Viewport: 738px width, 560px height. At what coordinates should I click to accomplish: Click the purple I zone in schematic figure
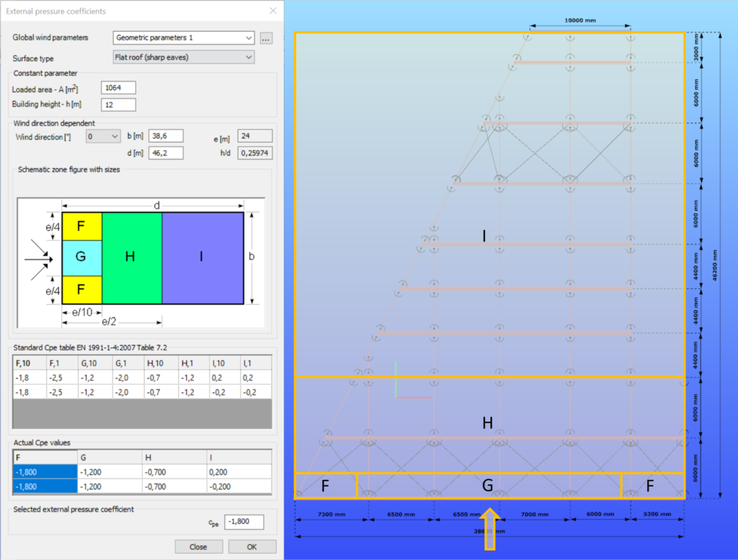(203, 258)
